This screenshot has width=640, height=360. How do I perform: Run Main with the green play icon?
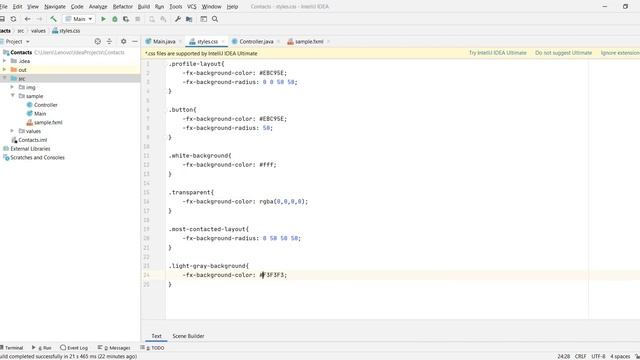point(103,19)
